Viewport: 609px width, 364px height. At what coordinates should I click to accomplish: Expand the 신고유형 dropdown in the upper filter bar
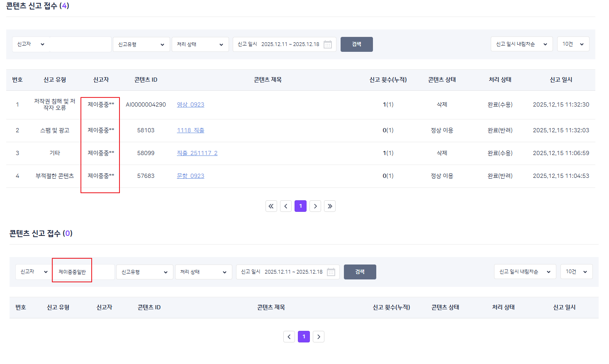pos(141,44)
